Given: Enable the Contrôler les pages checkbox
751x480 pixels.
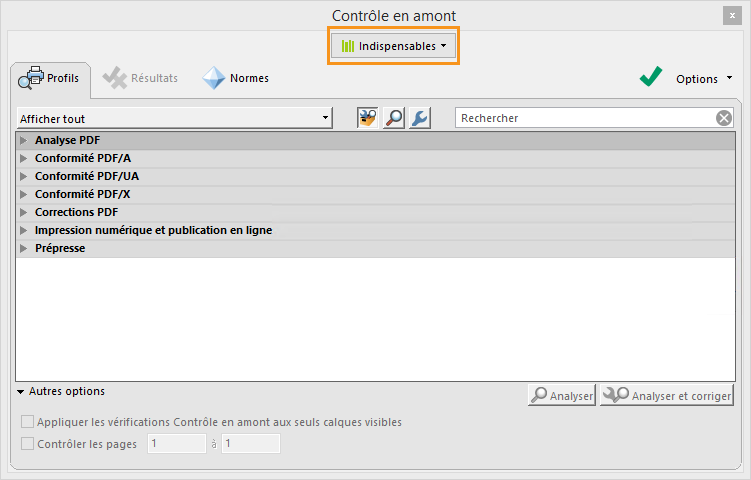Looking at the screenshot, I should (x=27, y=444).
